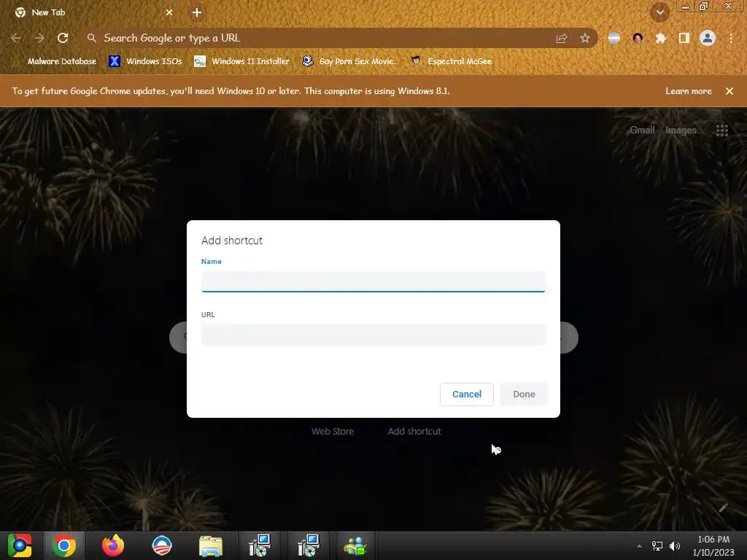Click the striped flag extension icon
Screen dimensions: 747x560
point(614,38)
